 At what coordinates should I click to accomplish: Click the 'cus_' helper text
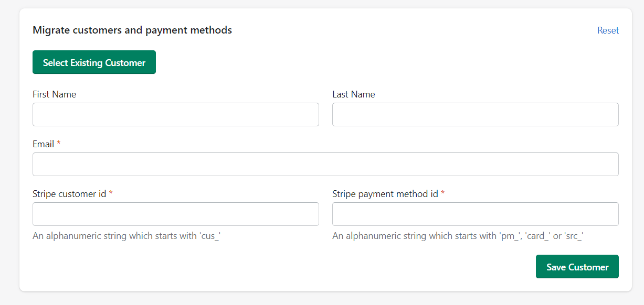pos(126,236)
